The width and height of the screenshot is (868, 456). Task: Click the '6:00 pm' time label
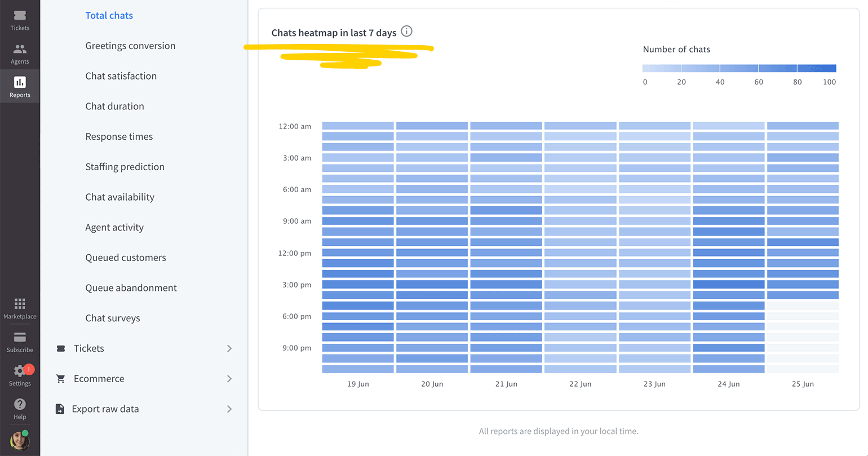[x=297, y=316]
